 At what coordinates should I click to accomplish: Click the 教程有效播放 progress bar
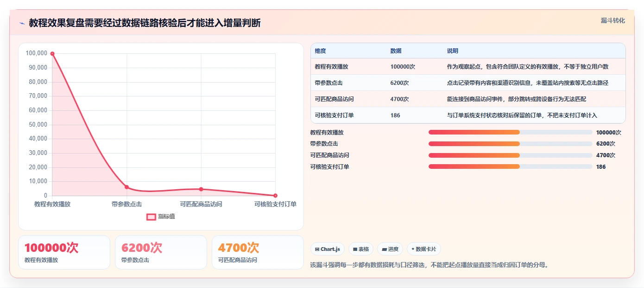(511, 132)
